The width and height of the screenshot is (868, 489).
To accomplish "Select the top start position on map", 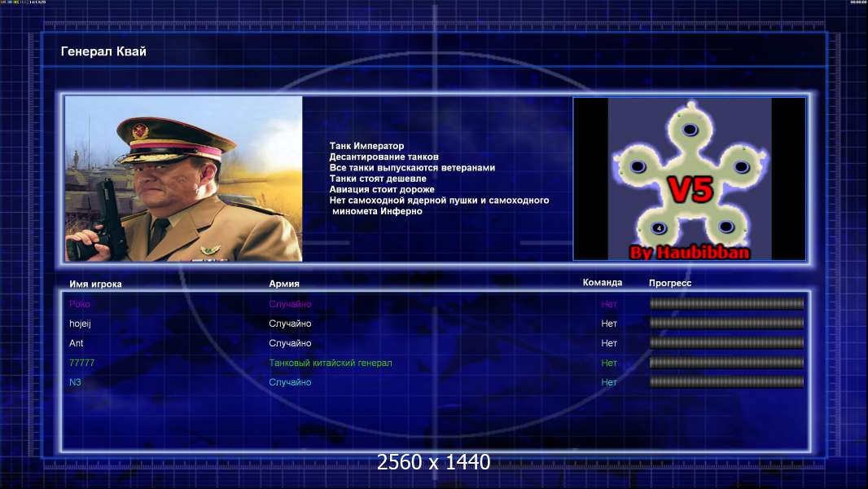I will click(690, 130).
